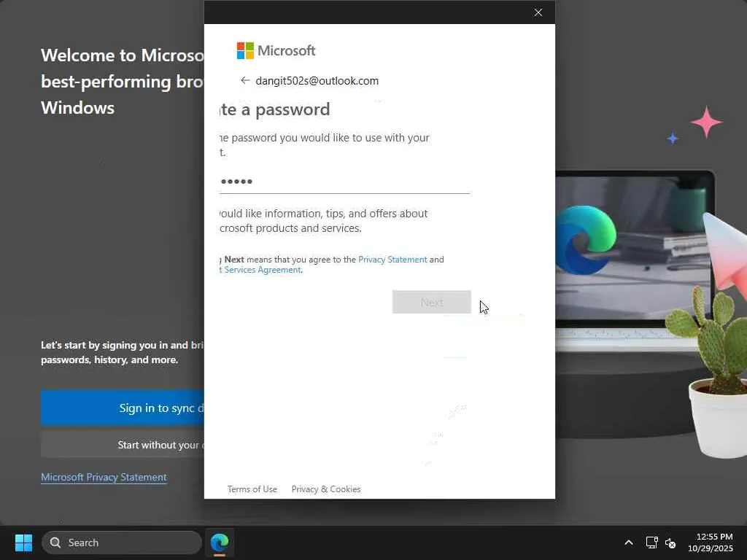Click the back arrow beside the email address
This screenshot has height=560, width=747.
coord(245,80)
